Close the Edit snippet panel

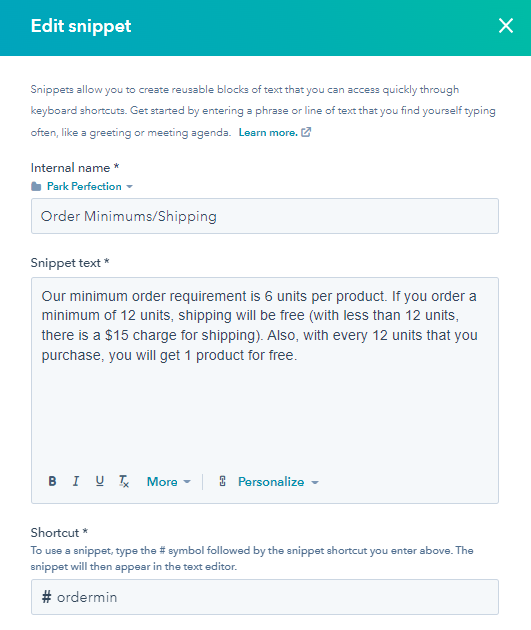[506, 26]
